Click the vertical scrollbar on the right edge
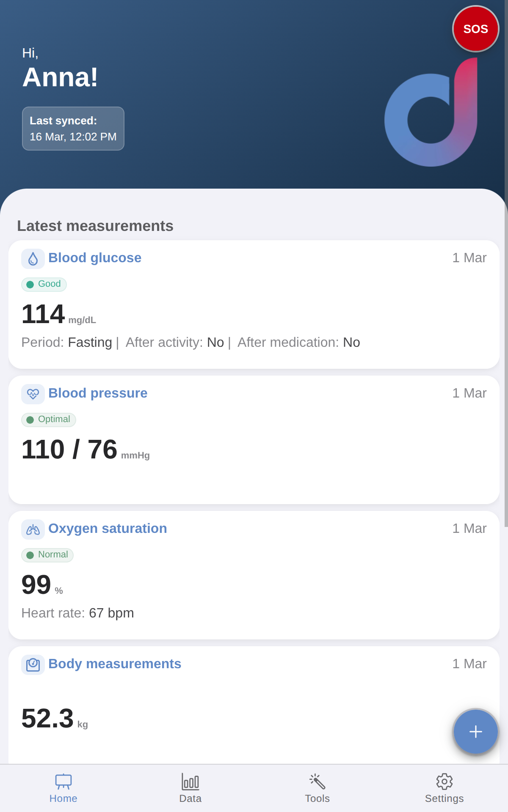The height and width of the screenshot is (812, 508). (x=506, y=296)
